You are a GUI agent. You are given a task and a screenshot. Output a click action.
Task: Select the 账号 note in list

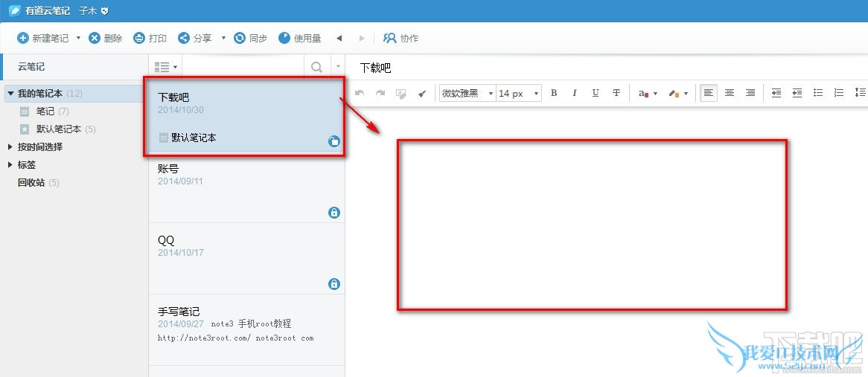[246, 187]
